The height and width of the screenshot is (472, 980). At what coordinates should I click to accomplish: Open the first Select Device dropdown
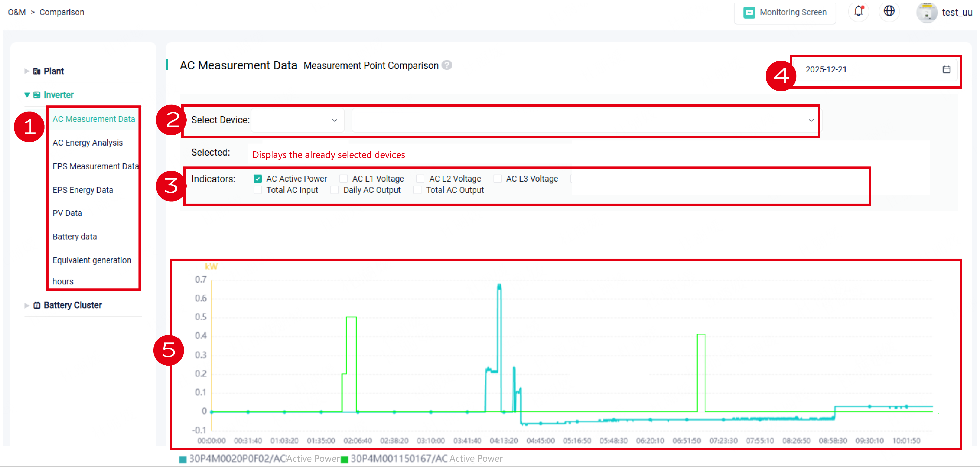pyautogui.click(x=298, y=121)
